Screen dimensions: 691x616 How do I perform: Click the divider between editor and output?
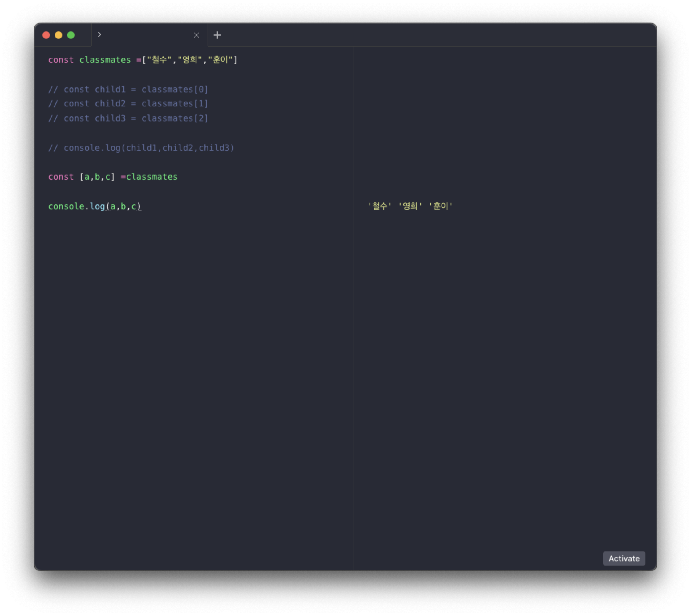pos(354,305)
